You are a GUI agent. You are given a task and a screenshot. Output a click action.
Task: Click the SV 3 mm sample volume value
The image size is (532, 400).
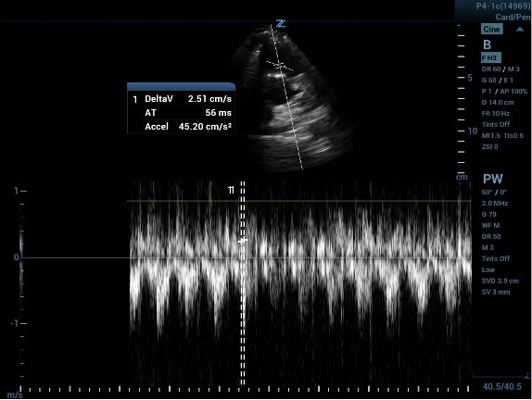coord(496,292)
